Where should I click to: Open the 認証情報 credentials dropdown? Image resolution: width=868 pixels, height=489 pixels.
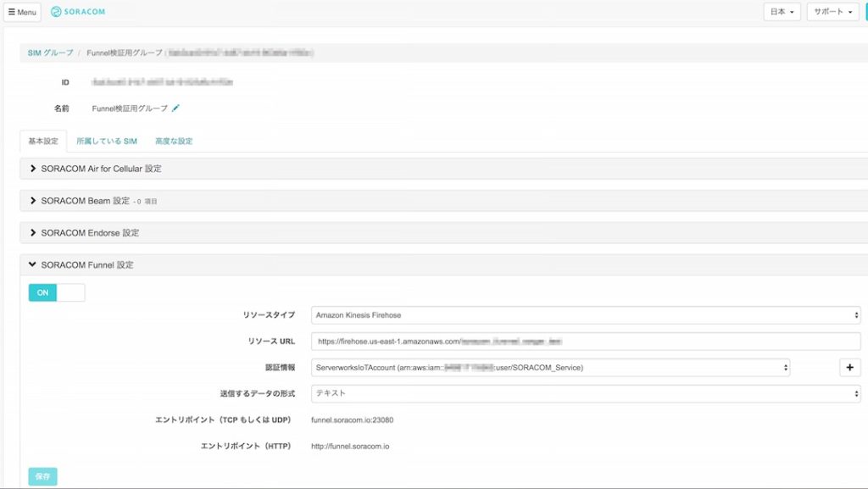coord(550,367)
